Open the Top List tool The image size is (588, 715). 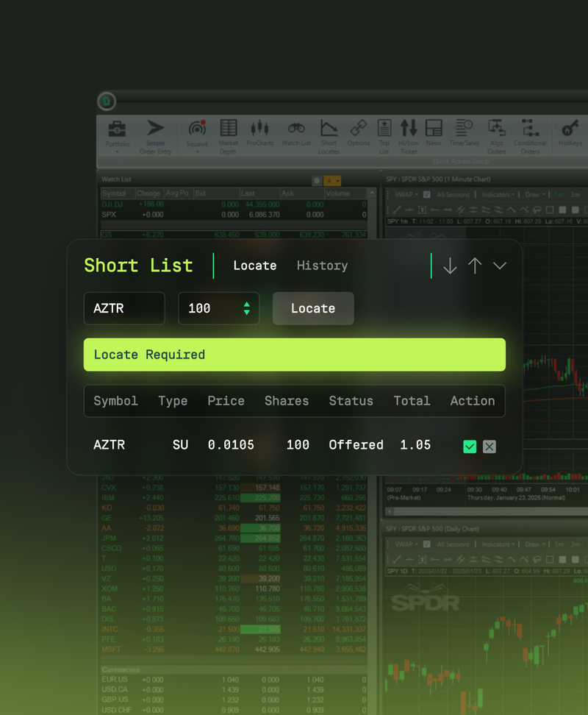click(x=384, y=128)
